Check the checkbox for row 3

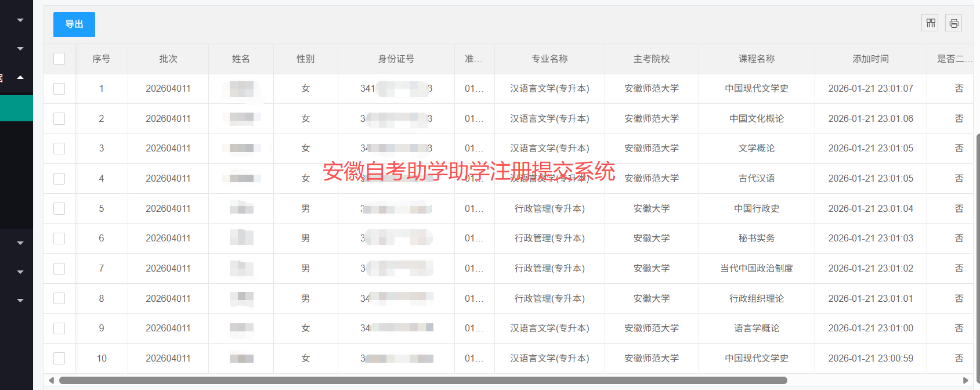click(x=59, y=149)
